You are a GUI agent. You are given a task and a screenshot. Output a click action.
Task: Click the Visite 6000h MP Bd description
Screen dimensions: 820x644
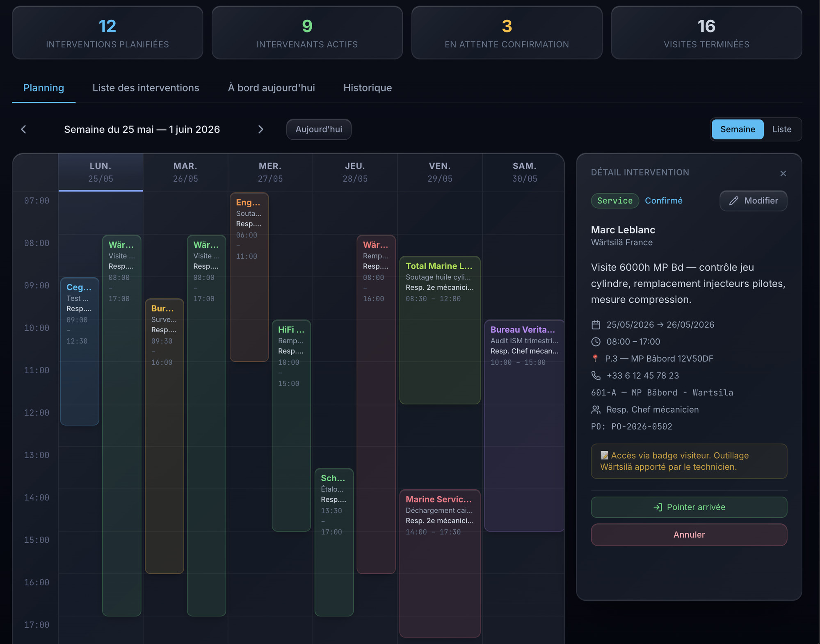point(688,283)
